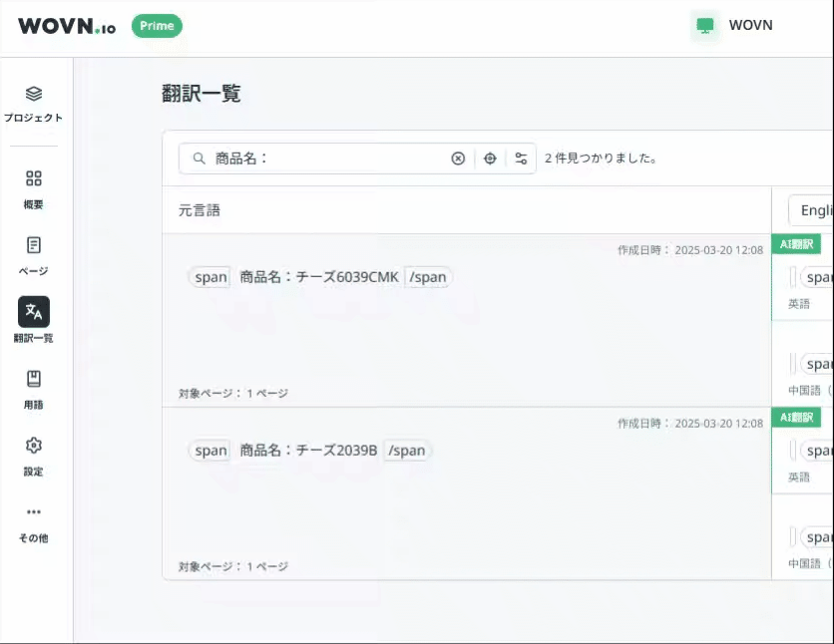Select the 概要 overview icon in sidebar
This screenshot has height=644, width=834.
(x=34, y=179)
